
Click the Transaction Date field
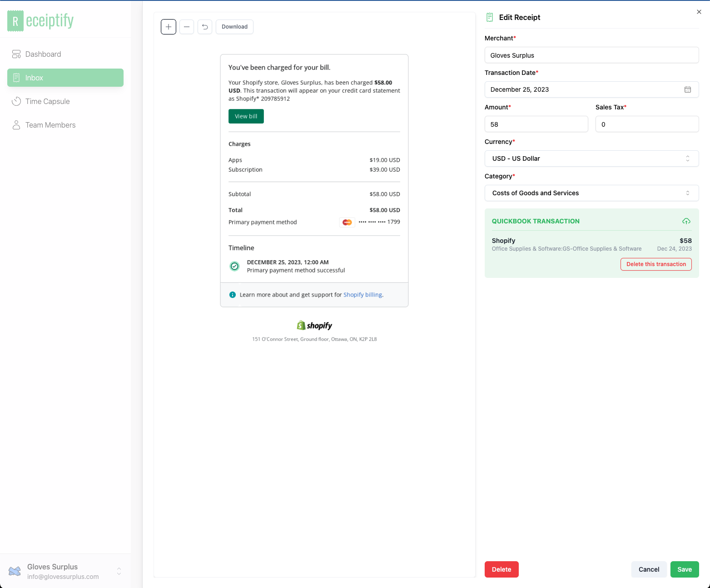coord(591,89)
